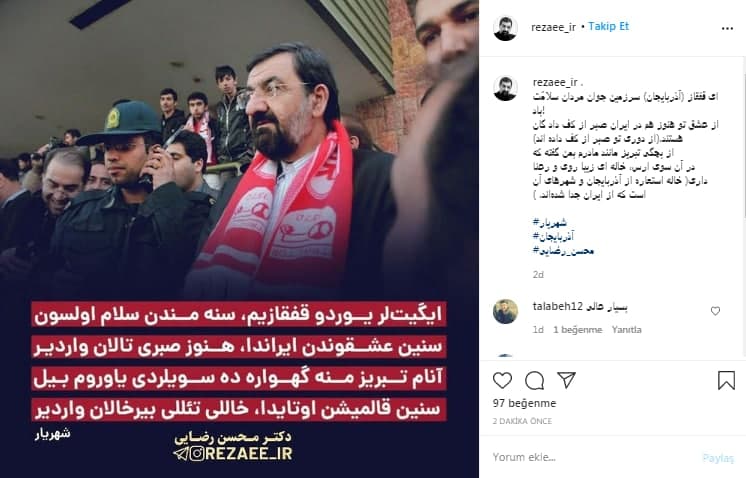This screenshot has height=478, width=746.
Task: View the 1 beğenme count on the comment
Action: [x=578, y=330]
